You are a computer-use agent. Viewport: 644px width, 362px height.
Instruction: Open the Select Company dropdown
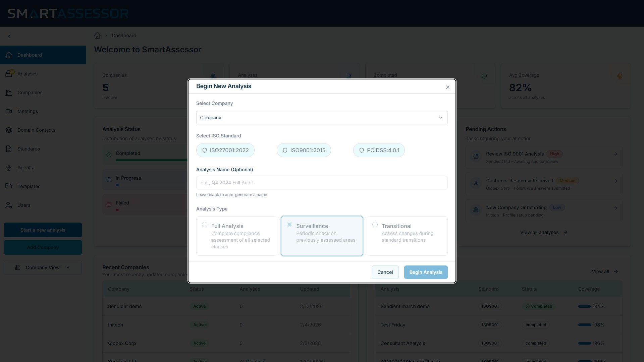pos(322,118)
